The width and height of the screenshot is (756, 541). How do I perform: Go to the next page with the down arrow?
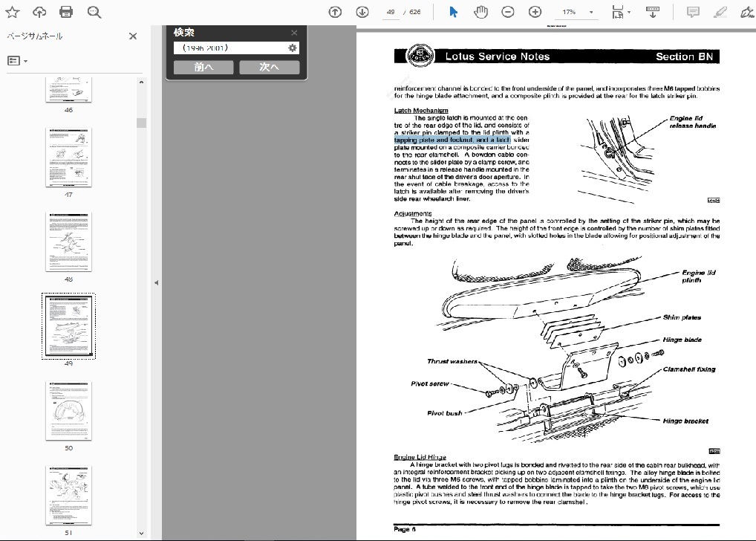(x=362, y=12)
